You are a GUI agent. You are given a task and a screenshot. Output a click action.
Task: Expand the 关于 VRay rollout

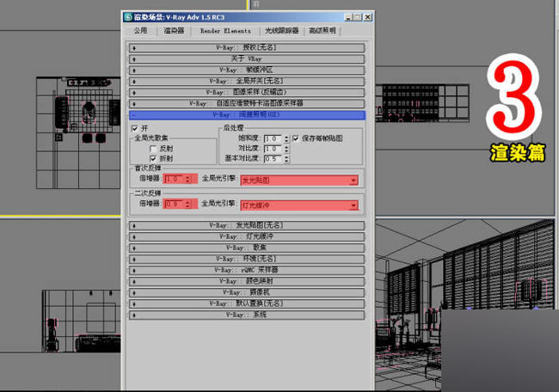[247, 58]
